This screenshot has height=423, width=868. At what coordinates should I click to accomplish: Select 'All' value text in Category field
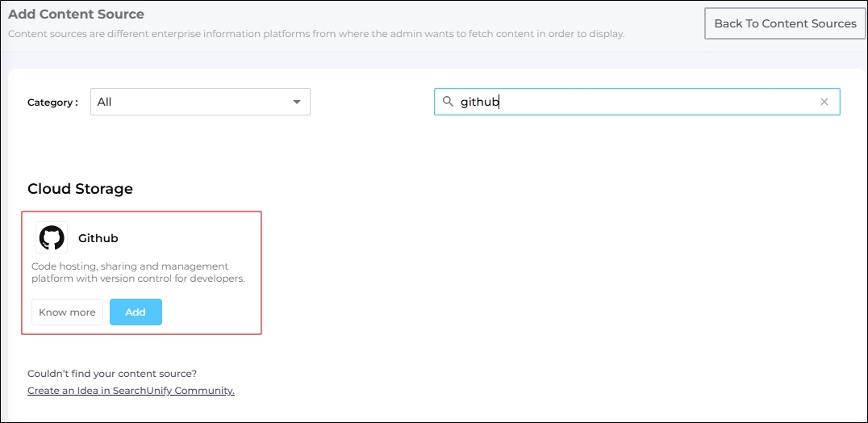[x=104, y=102]
